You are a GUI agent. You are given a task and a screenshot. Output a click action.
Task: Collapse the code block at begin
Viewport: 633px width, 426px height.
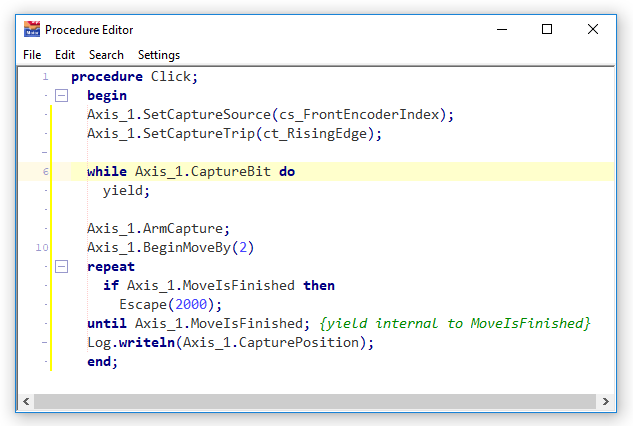(x=62, y=96)
